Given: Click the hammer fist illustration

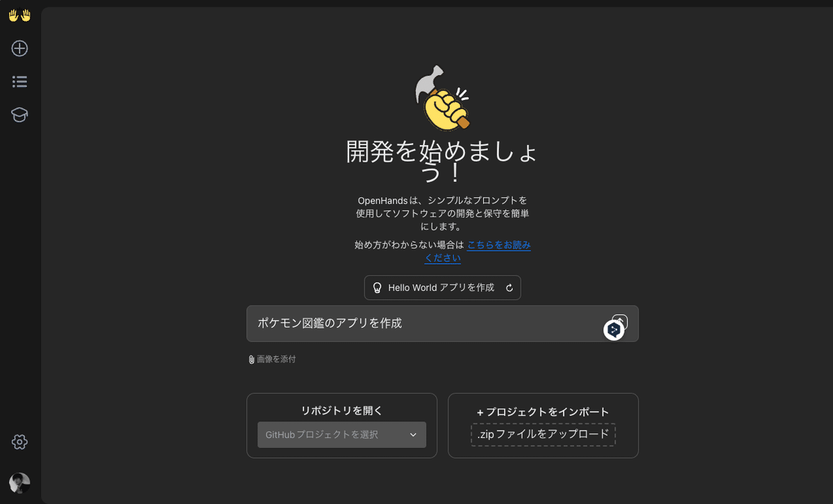Looking at the screenshot, I should 442,97.
